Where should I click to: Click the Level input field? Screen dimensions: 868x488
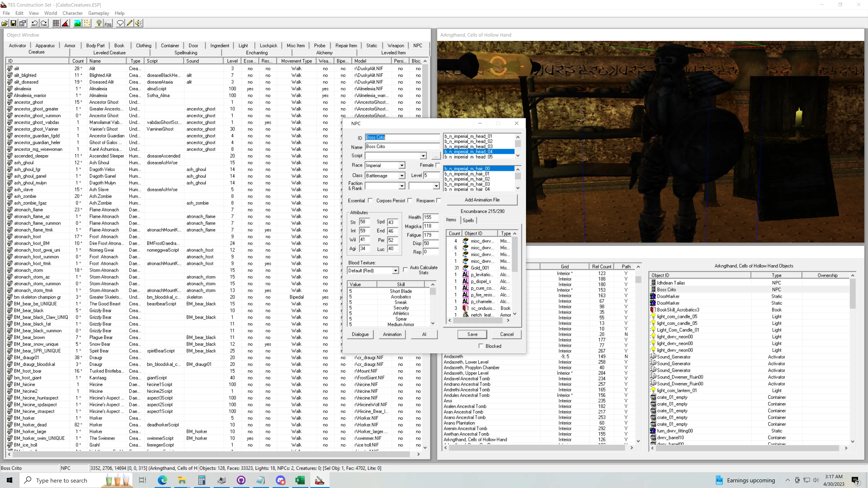click(x=431, y=176)
